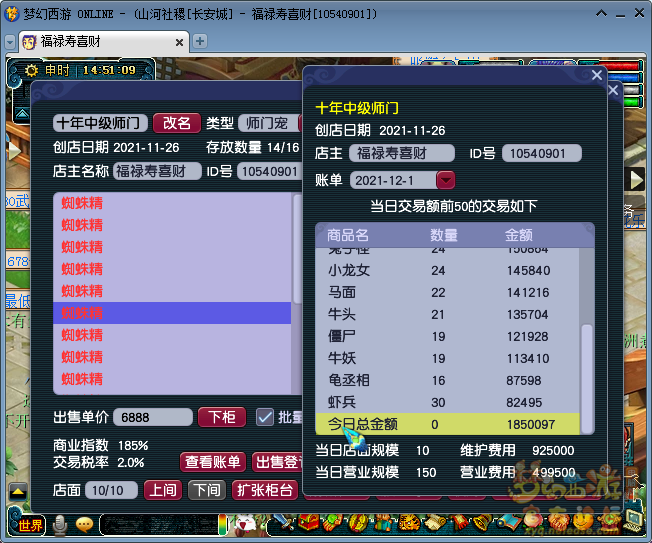Go to next room with 下间
The image size is (652, 543).
[x=207, y=490]
